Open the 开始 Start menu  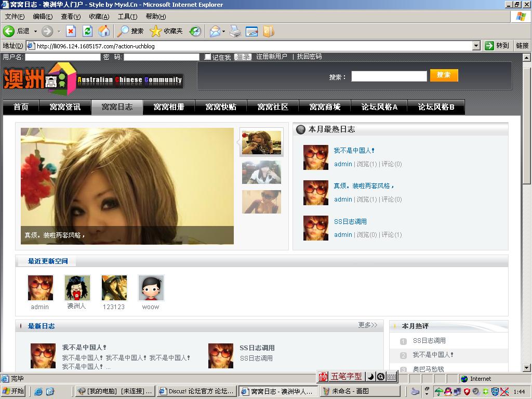coord(13,392)
